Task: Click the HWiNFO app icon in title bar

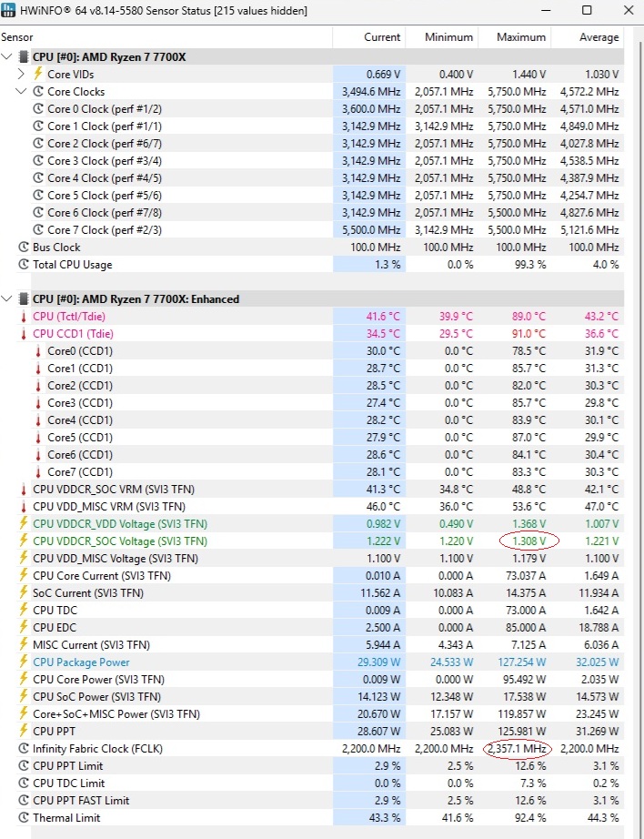Action: point(12,10)
